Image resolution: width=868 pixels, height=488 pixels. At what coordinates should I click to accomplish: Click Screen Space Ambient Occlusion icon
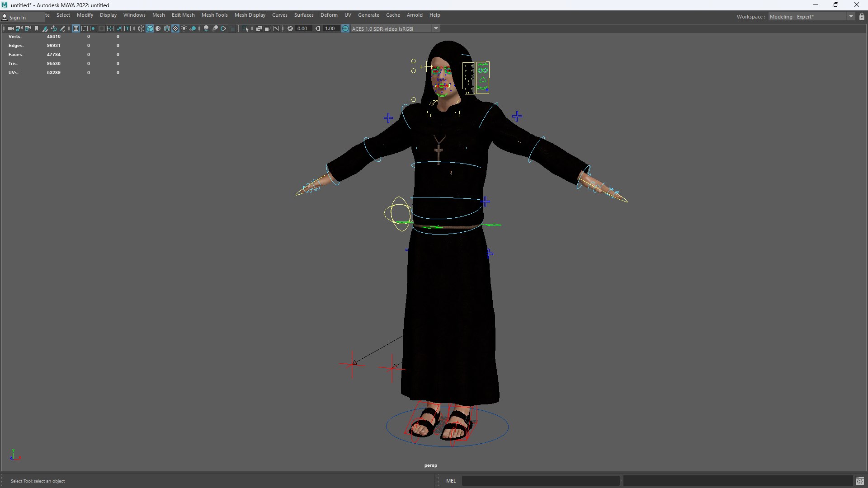point(206,28)
